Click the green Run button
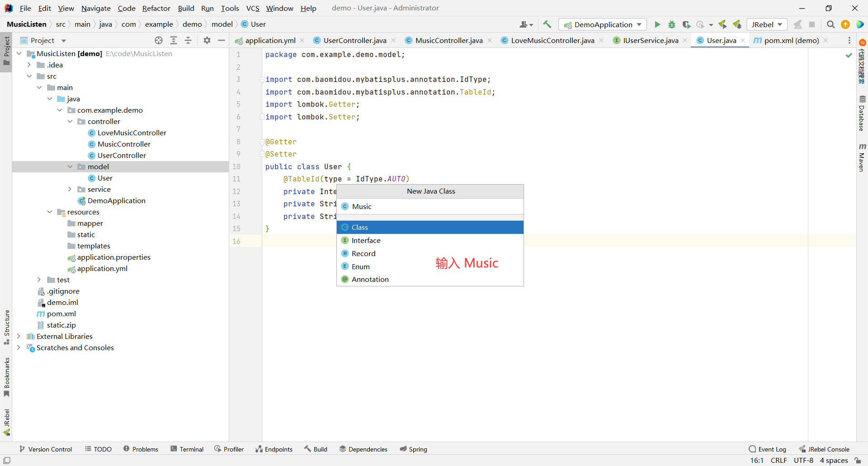Image resolution: width=868 pixels, height=466 pixels. pyautogui.click(x=657, y=24)
